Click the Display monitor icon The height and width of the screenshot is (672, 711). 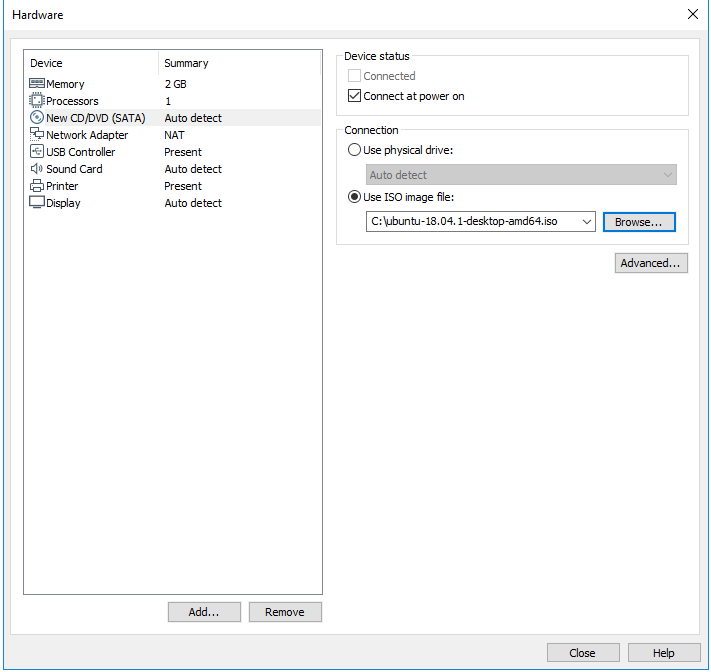point(37,203)
